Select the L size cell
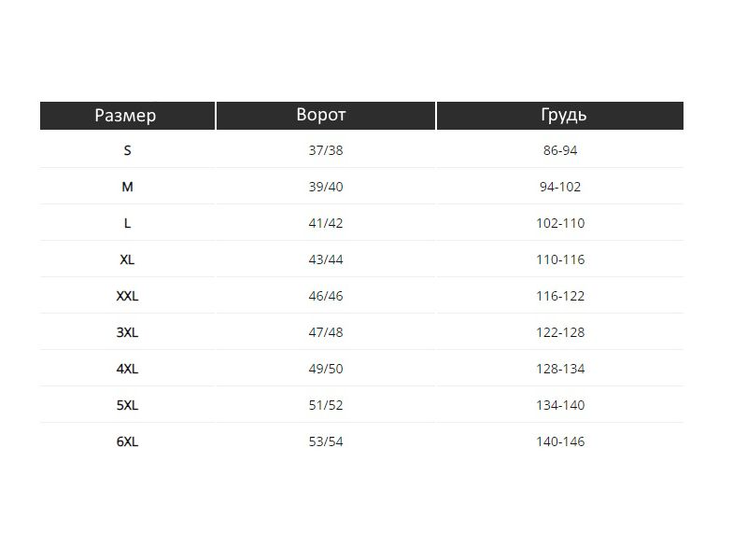The image size is (747, 560). point(127,223)
